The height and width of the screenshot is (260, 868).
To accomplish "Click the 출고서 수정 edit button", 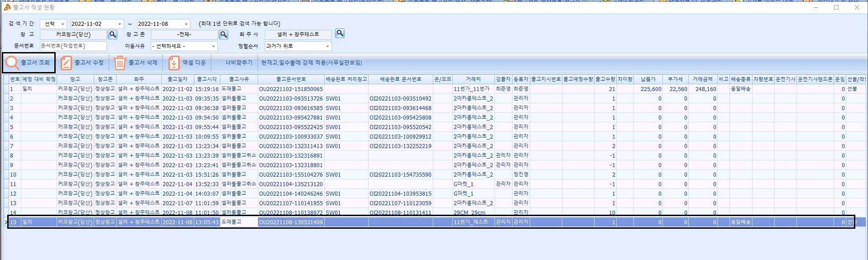I will [x=82, y=63].
